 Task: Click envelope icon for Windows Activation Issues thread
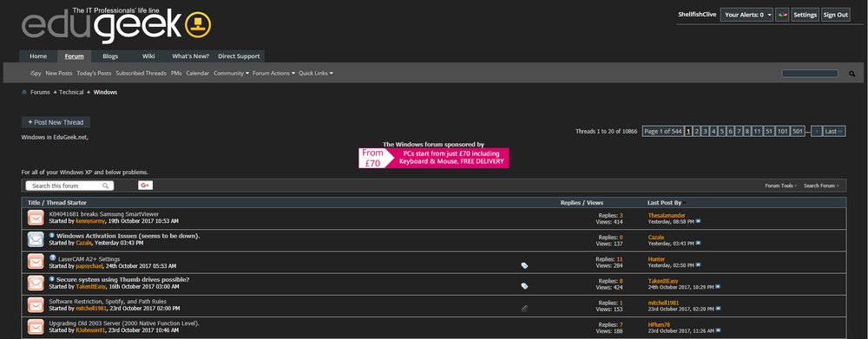(36, 239)
